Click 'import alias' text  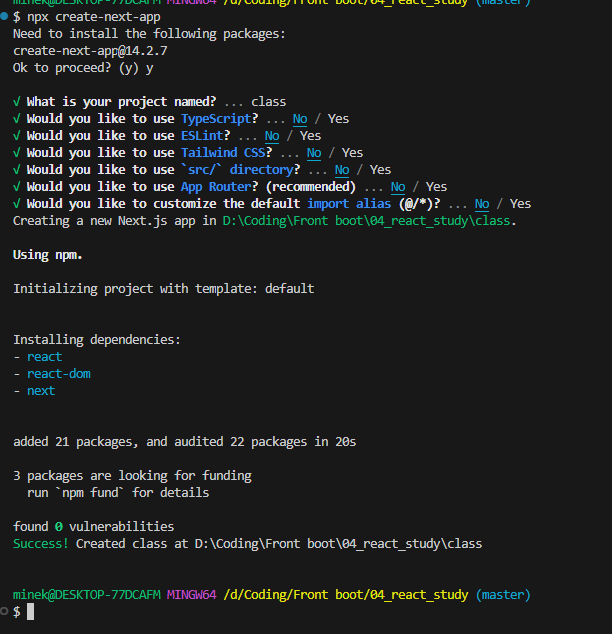point(349,204)
